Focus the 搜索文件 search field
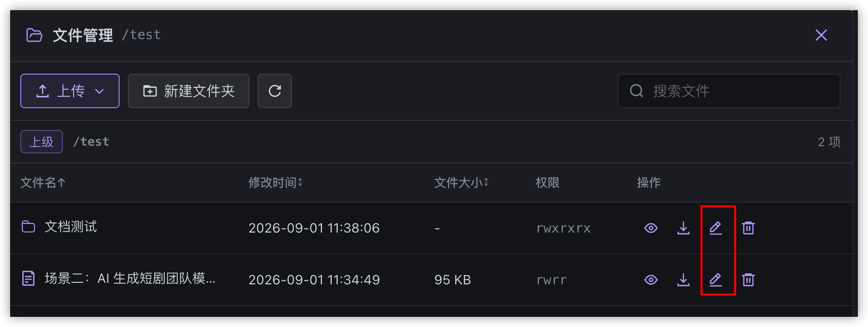This screenshot has width=868, height=327. 729,91
